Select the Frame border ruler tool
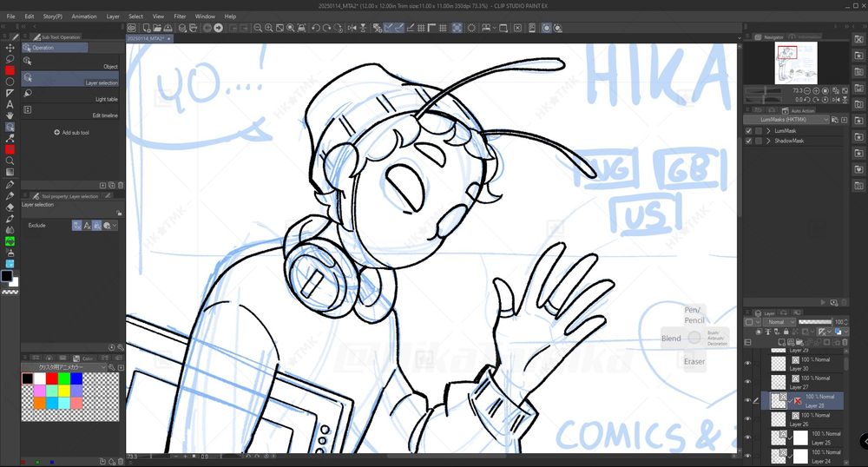The image size is (868, 467). pyautogui.click(x=10, y=93)
